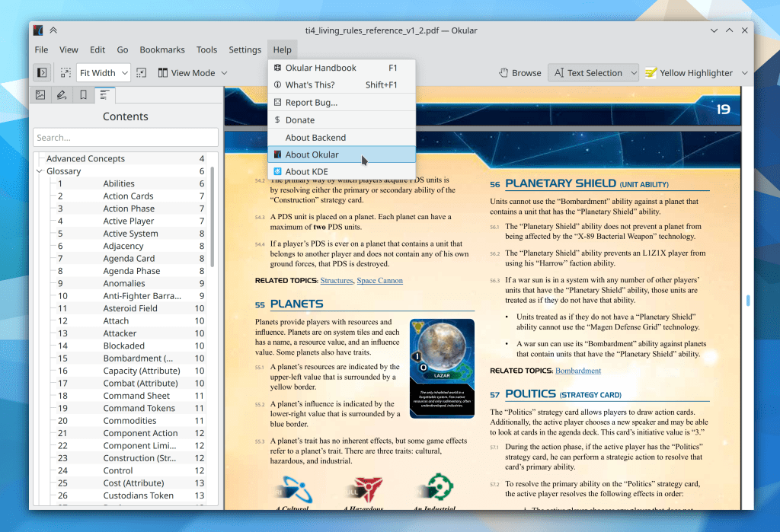
Task: Choose About Okular from Help menu
Action: coord(312,155)
